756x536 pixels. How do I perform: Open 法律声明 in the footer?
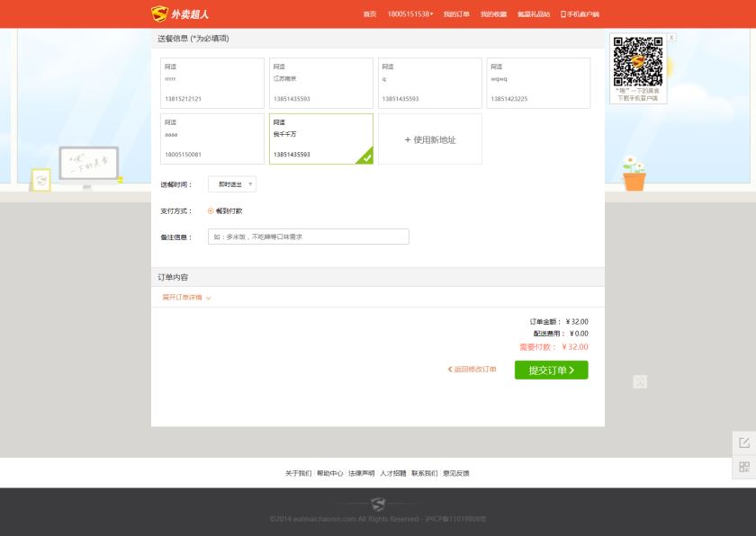(x=362, y=473)
